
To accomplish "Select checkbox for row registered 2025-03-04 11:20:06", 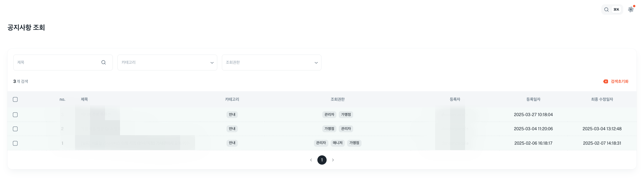I will click(x=15, y=129).
